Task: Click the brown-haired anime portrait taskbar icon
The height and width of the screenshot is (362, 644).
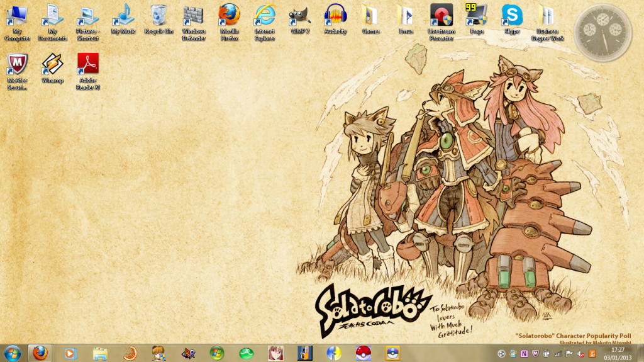Action: [x=275, y=353]
